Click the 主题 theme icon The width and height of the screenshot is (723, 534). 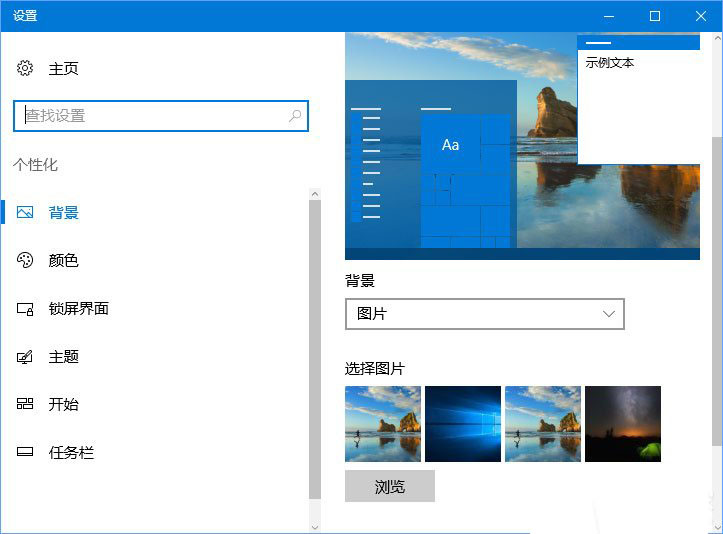point(25,357)
